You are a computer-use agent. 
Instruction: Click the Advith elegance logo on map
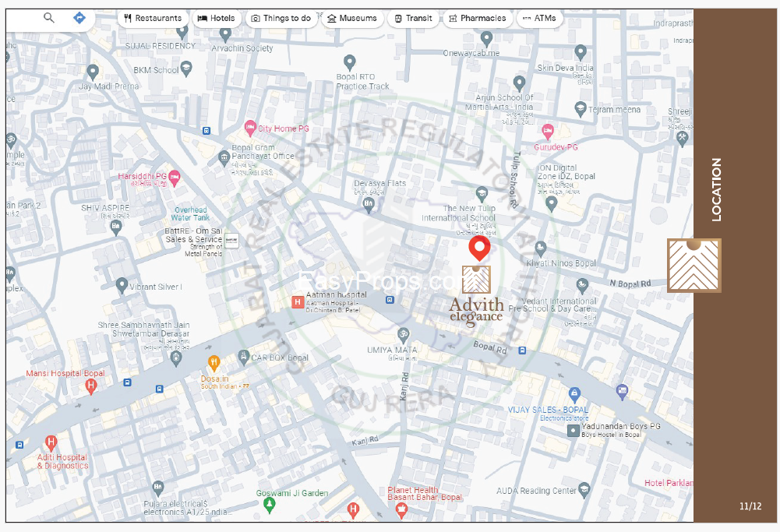coord(476,296)
